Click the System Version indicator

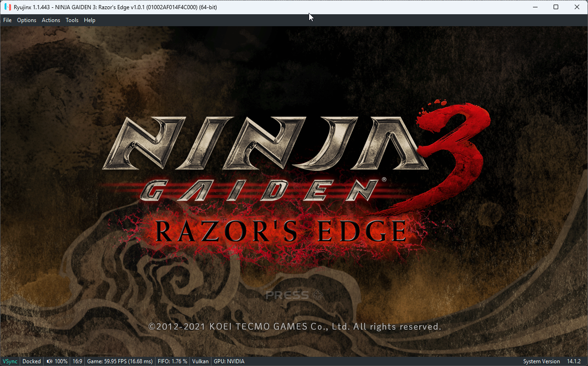(542, 361)
